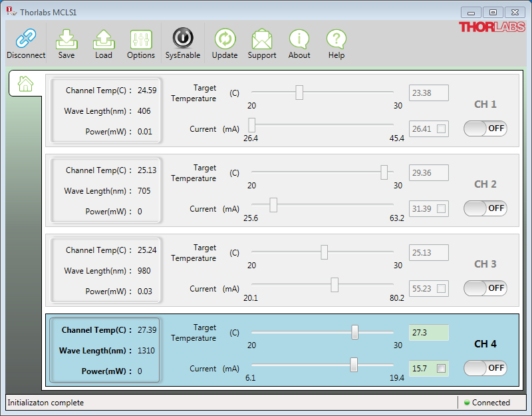Open the Support envelope icon
The height and width of the screenshot is (416, 532).
point(262,39)
